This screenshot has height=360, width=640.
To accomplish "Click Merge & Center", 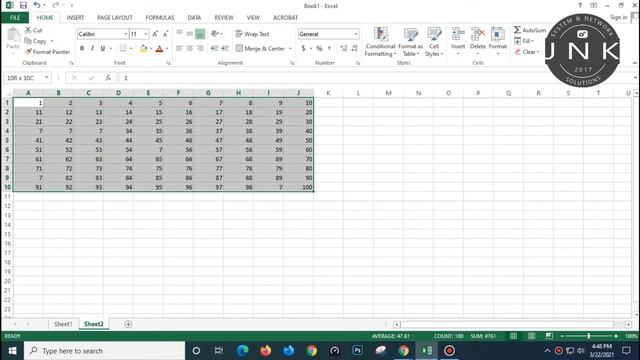I will pyautogui.click(x=260, y=49).
